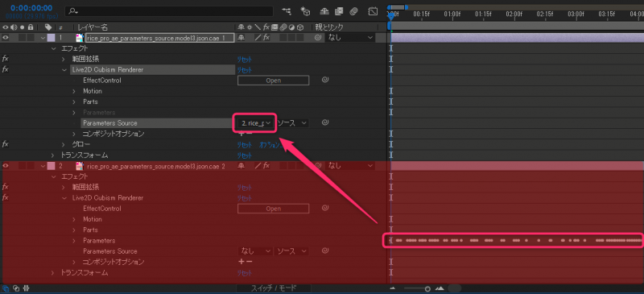
Task: Click the audio speaker column header icon
Action: [x=14, y=27]
